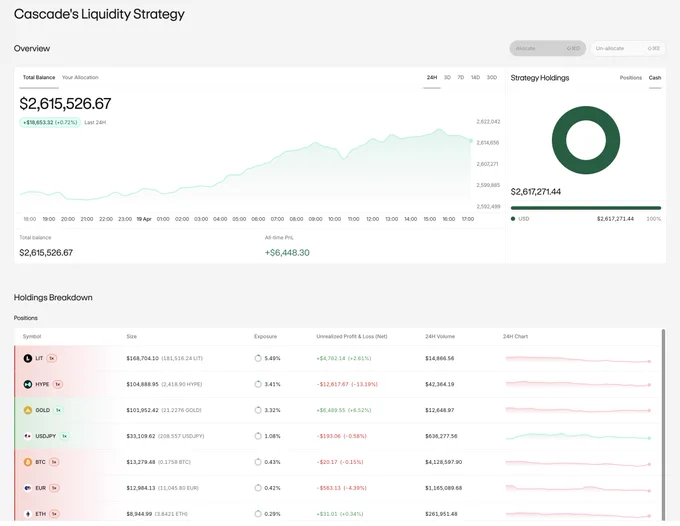Click the USD legend dot

513,219
